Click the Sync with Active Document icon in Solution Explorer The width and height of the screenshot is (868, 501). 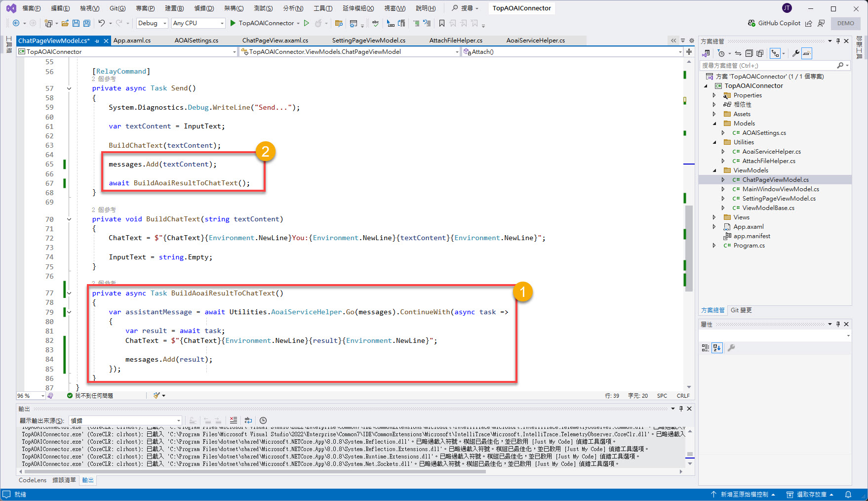[738, 53]
